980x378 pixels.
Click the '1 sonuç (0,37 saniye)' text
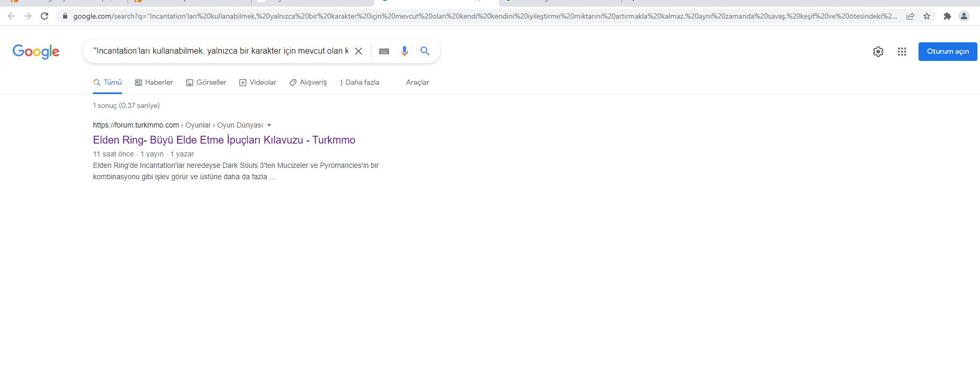coord(127,105)
